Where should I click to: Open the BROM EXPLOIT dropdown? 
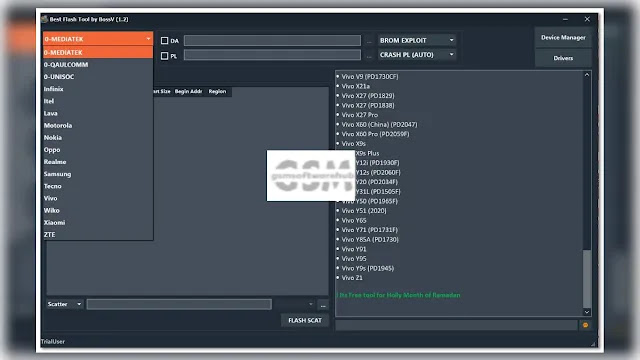tap(416, 40)
